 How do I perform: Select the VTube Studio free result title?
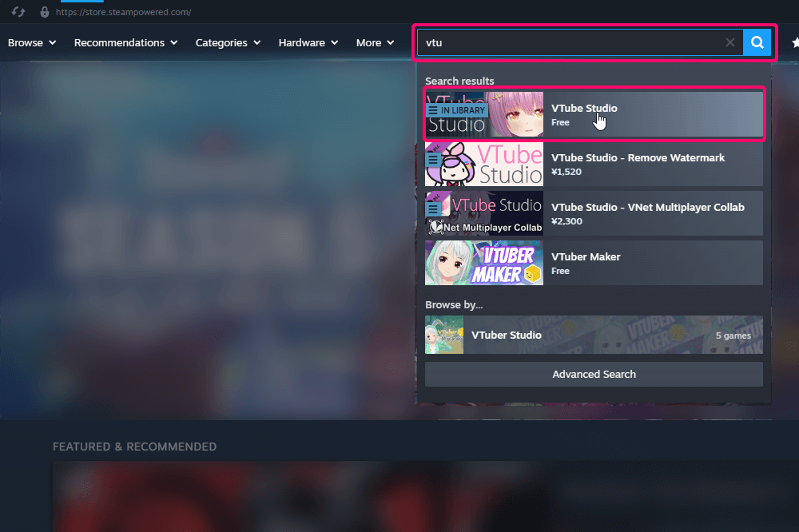[x=584, y=108]
